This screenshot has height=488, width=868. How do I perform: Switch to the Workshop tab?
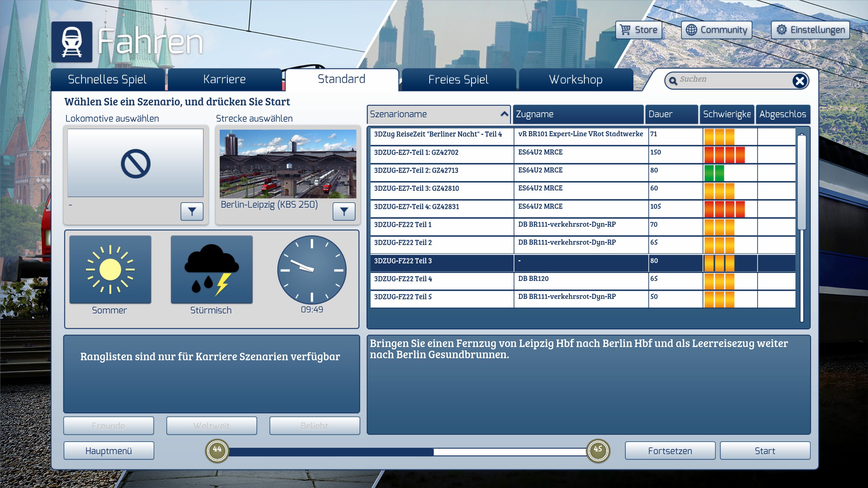[576, 79]
